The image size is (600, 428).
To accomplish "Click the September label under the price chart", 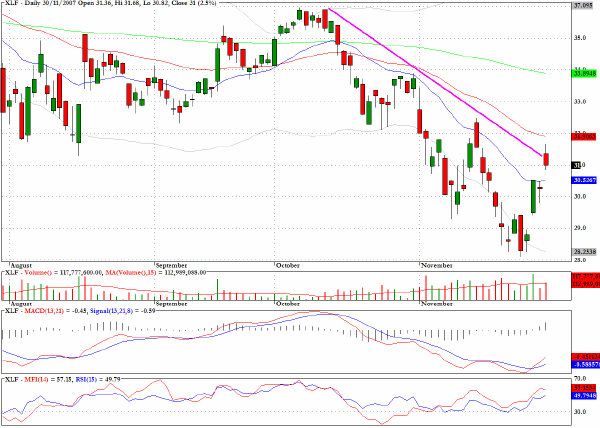I will [x=171, y=265].
